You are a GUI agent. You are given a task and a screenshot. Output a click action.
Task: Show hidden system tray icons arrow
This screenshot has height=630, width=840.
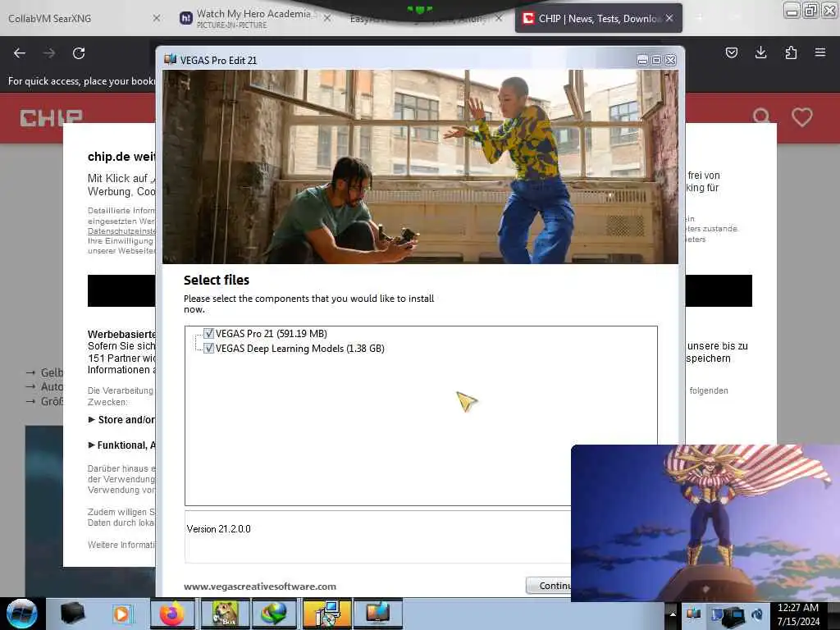673,614
